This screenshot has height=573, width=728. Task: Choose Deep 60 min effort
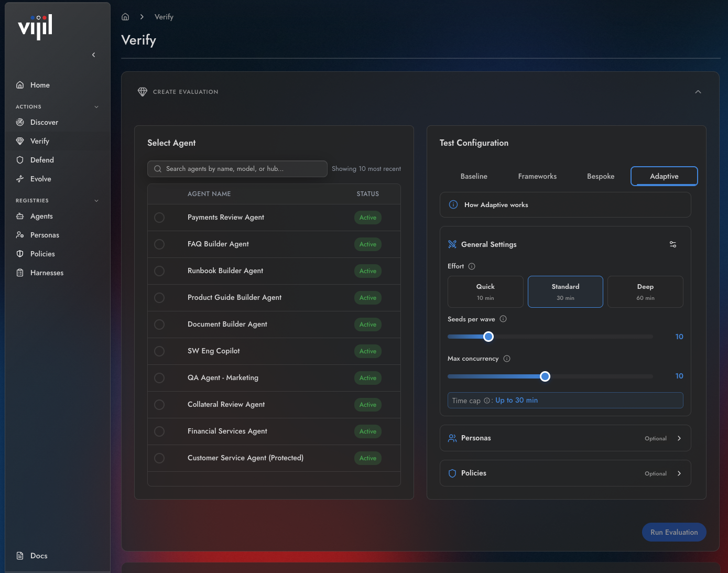pos(645,291)
